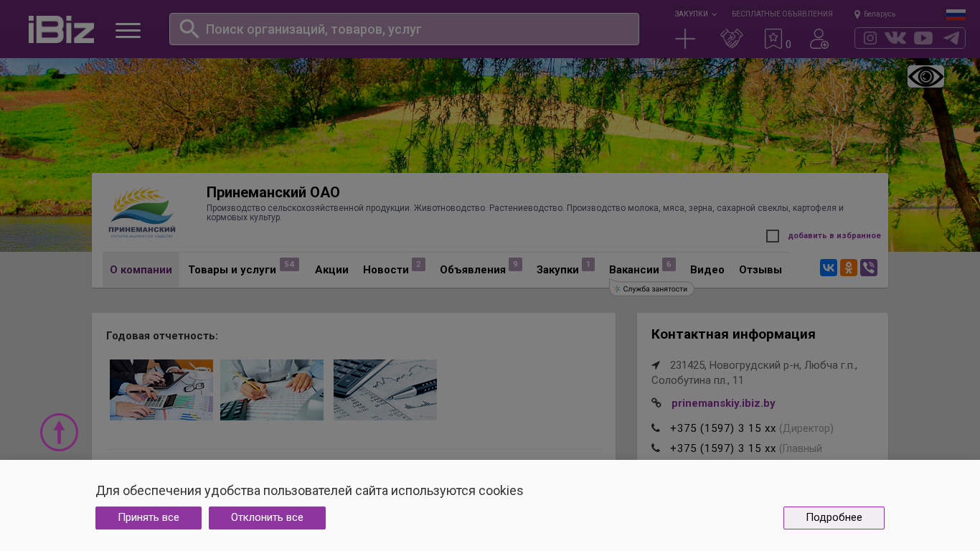
Task: Open Бесплатные объявления link
Action: pyautogui.click(x=782, y=14)
